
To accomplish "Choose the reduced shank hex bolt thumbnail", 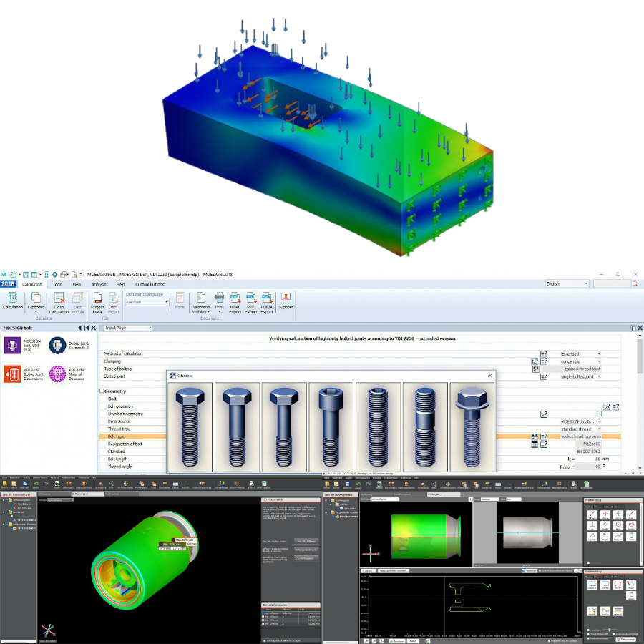I will click(x=284, y=427).
